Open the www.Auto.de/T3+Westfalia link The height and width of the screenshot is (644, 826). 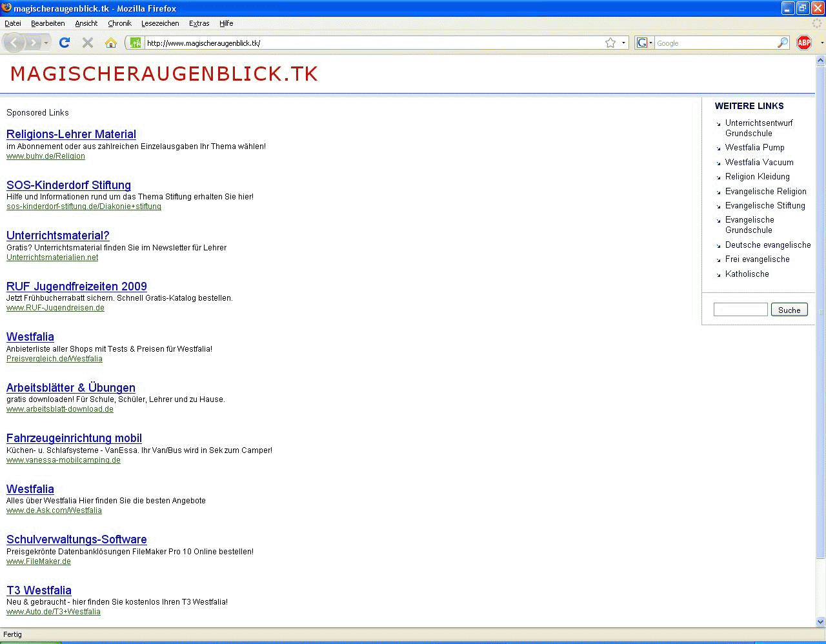click(54, 612)
